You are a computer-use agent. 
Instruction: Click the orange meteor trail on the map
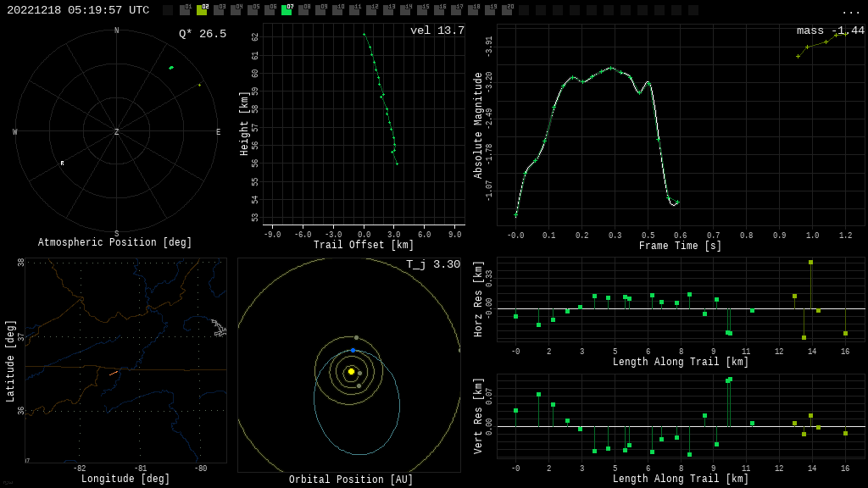click(113, 373)
